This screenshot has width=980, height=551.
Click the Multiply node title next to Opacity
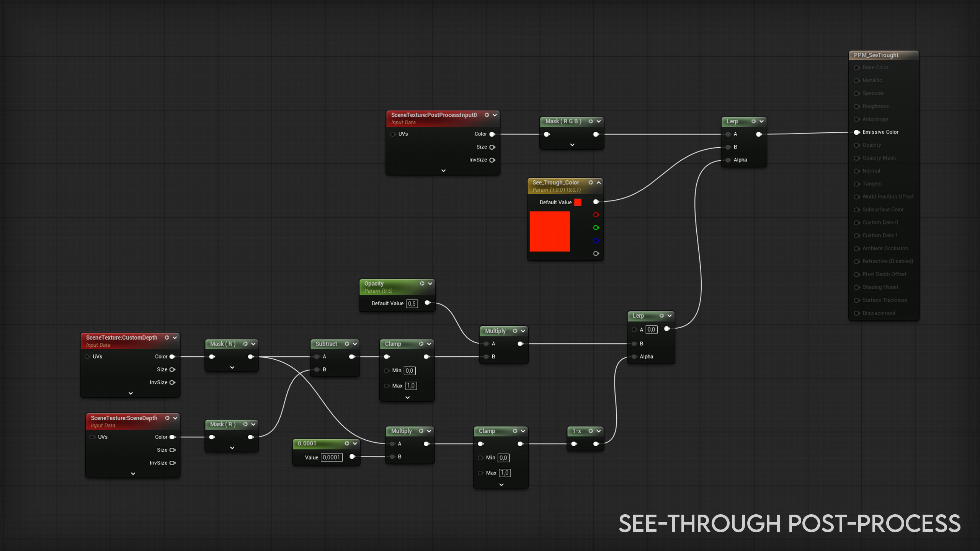pyautogui.click(x=495, y=331)
